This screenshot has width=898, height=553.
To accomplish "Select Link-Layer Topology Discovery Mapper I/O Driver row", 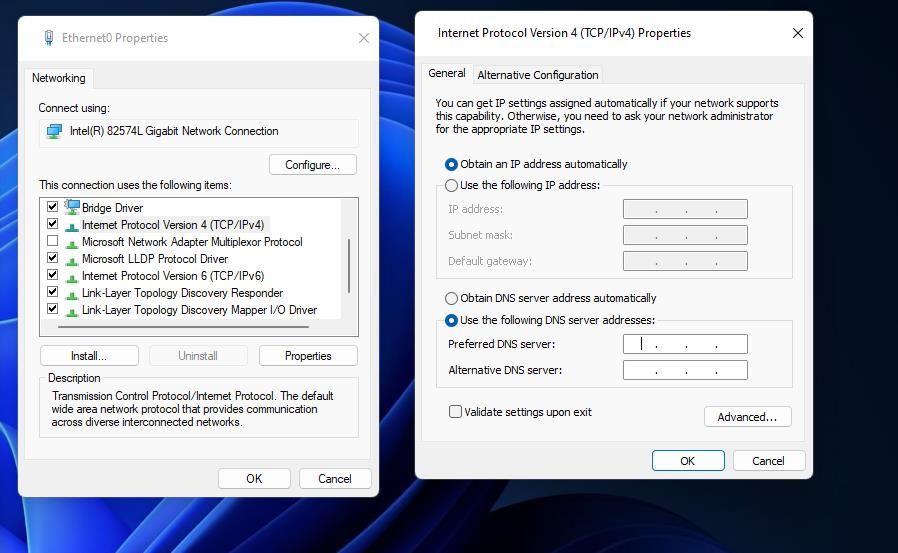I will coord(199,310).
